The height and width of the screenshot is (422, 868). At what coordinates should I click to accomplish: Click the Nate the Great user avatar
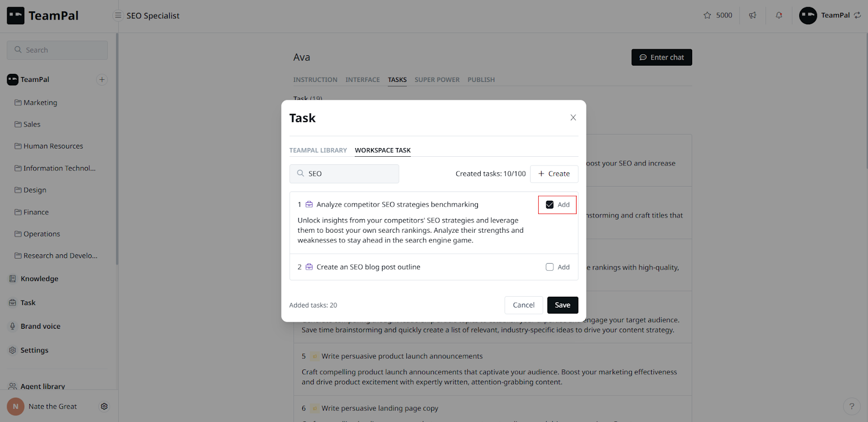pos(15,406)
